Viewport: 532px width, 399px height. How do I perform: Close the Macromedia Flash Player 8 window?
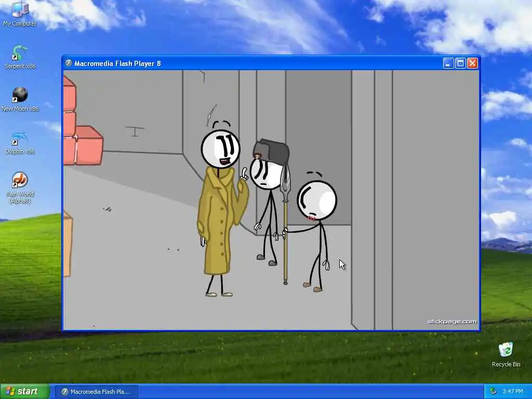tap(473, 63)
